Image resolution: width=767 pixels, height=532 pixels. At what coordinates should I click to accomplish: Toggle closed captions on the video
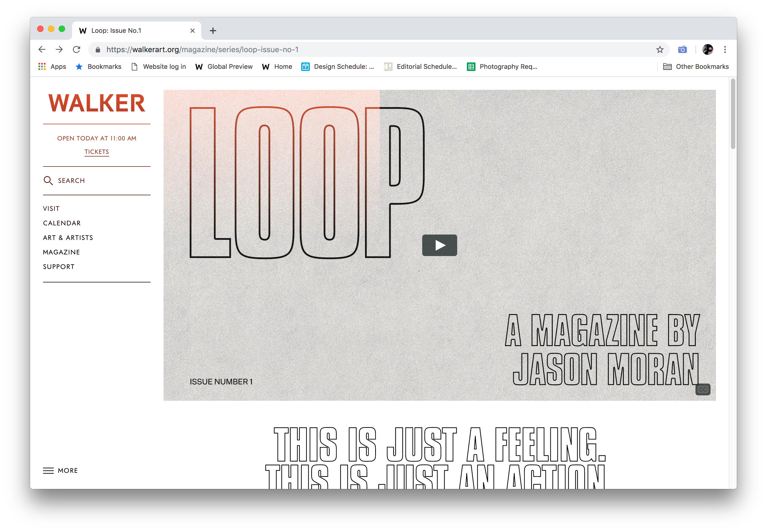pyautogui.click(x=703, y=389)
